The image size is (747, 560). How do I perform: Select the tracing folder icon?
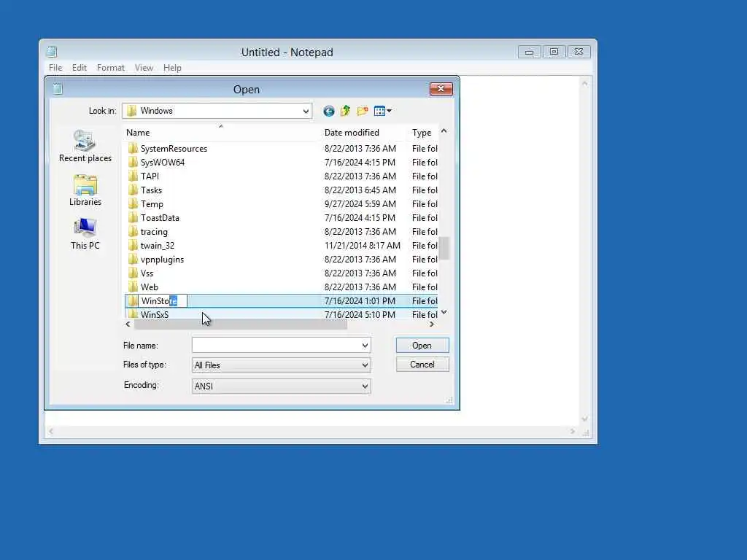(133, 231)
